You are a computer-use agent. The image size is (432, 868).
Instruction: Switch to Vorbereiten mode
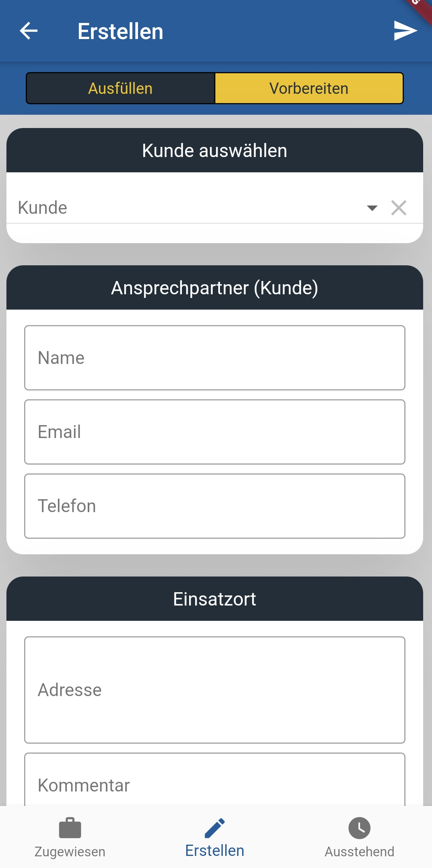click(309, 88)
